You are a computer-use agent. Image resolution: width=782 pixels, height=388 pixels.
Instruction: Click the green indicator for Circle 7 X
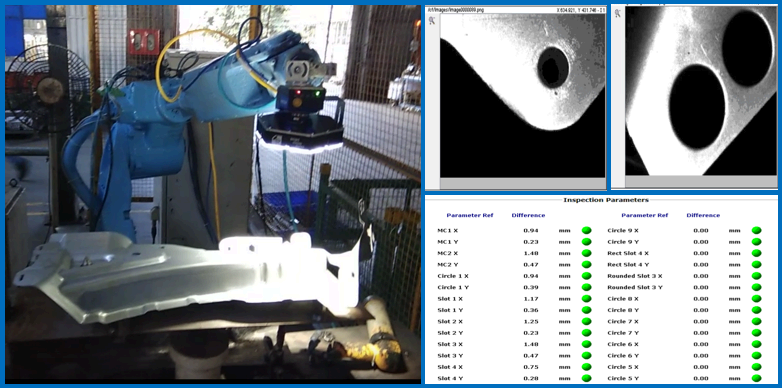tap(757, 322)
